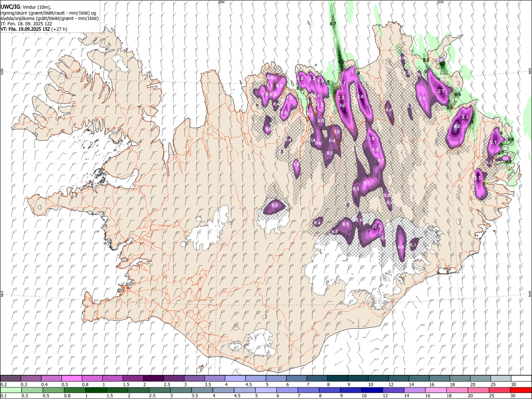Click the dusky purple swatch above the 0.2 label

click(10, 379)
